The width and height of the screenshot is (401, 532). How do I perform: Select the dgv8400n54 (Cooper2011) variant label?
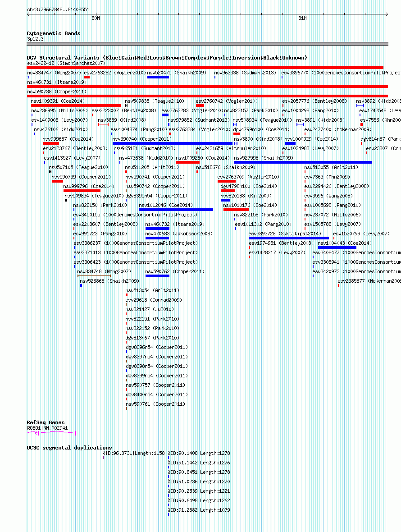[x=157, y=394]
